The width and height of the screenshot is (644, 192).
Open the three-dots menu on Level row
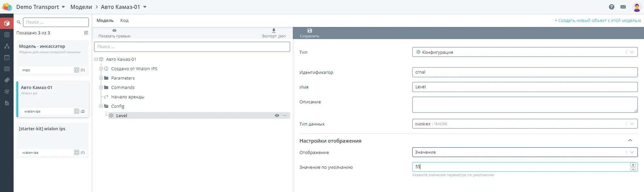coord(285,115)
